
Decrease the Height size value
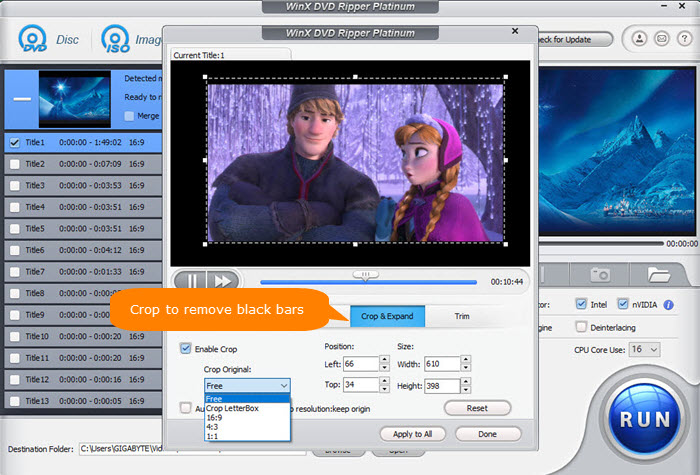tap(466, 390)
